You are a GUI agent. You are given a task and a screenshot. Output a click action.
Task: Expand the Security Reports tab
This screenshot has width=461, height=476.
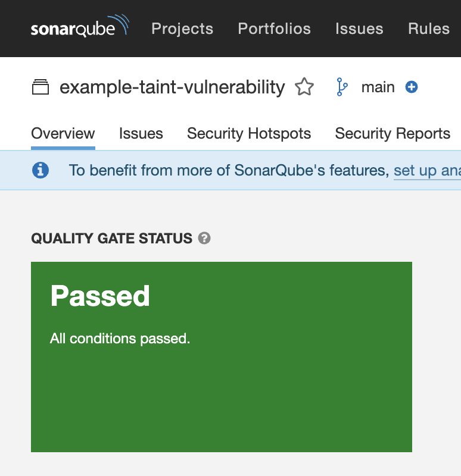(x=393, y=133)
